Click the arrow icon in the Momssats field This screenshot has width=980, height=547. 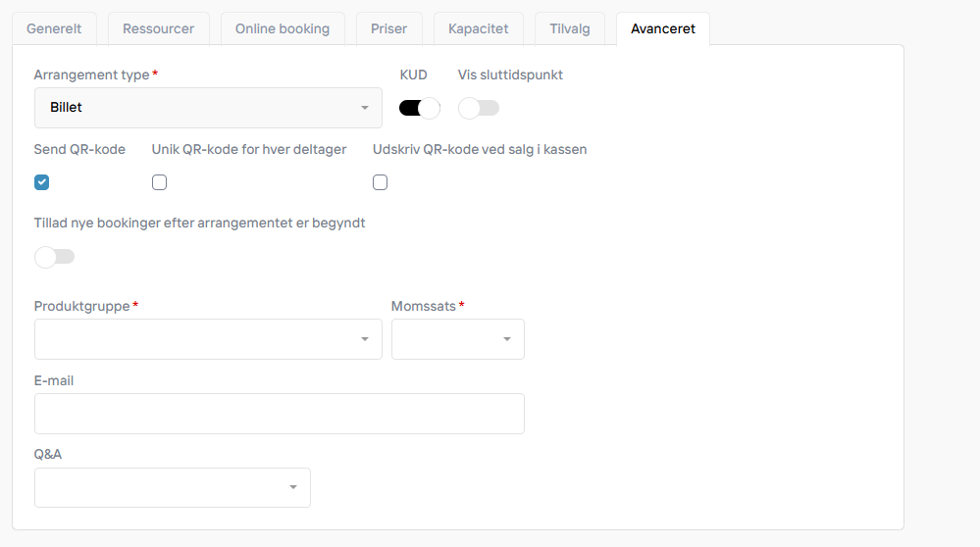click(x=507, y=339)
